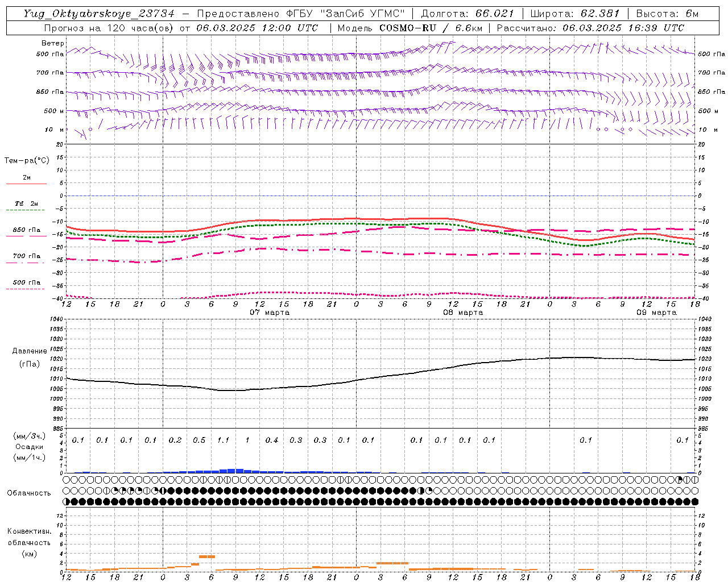The width and height of the screenshot is (728, 582).
Task: Click the black pressure curve
Action: 381,376
